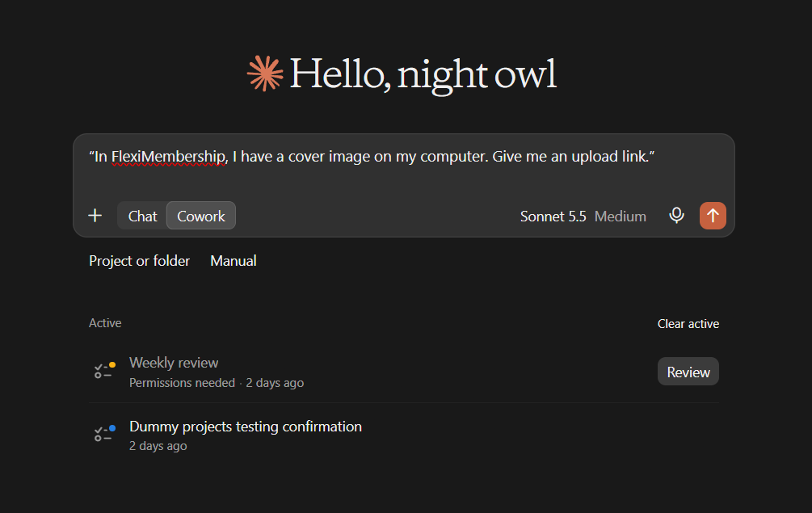
Task: Choose Project or folder option
Action: (x=139, y=261)
